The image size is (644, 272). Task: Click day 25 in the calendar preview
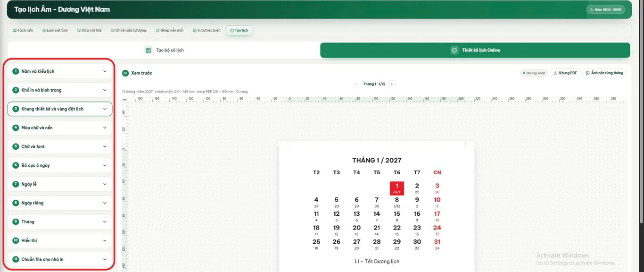[x=316, y=244]
